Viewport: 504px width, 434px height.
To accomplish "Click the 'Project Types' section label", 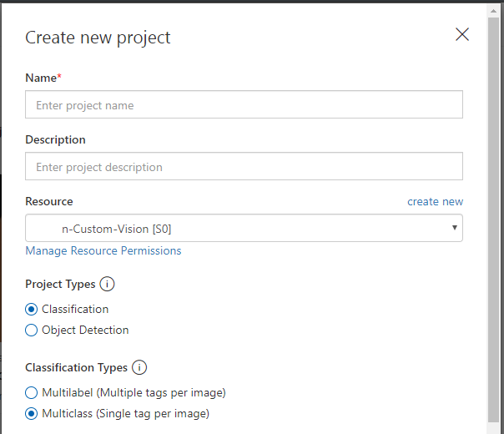I will [x=60, y=285].
